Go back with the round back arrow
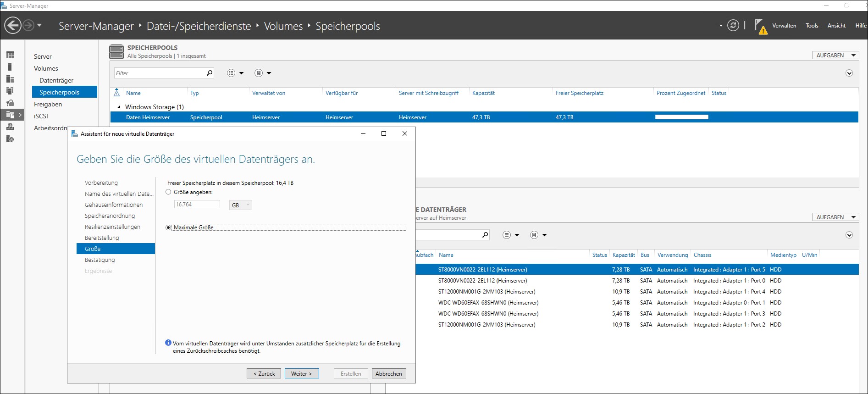The width and height of the screenshot is (868, 394). click(x=13, y=25)
